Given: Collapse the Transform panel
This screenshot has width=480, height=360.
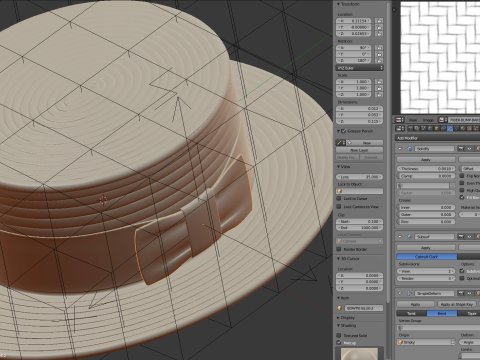Looking at the screenshot, I should click(339, 4).
